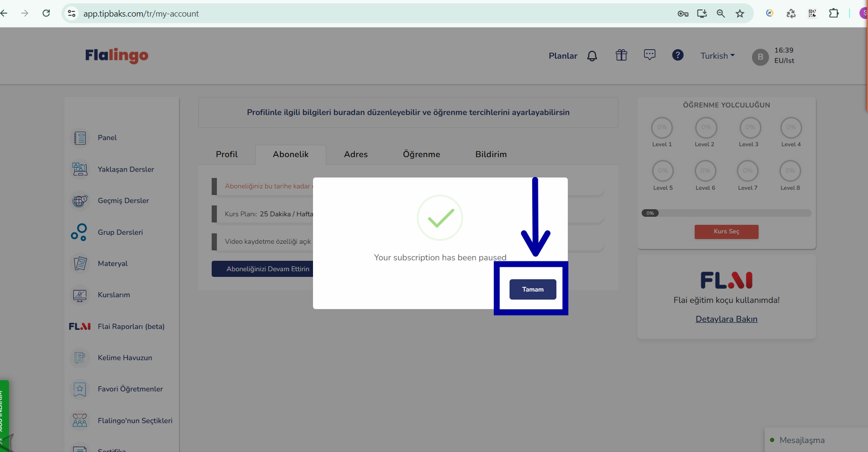868x452 pixels.
Task: Click the overall 0% progress bar
Action: (726, 213)
